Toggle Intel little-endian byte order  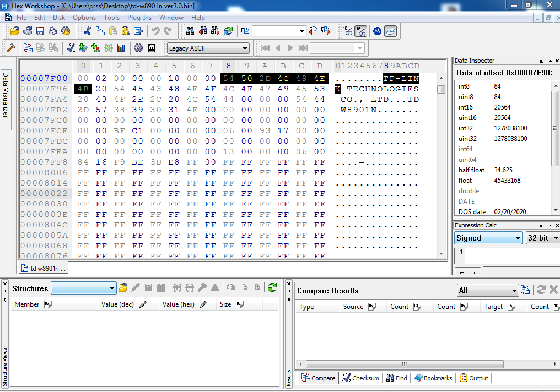pyautogui.click(x=391, y=31)
